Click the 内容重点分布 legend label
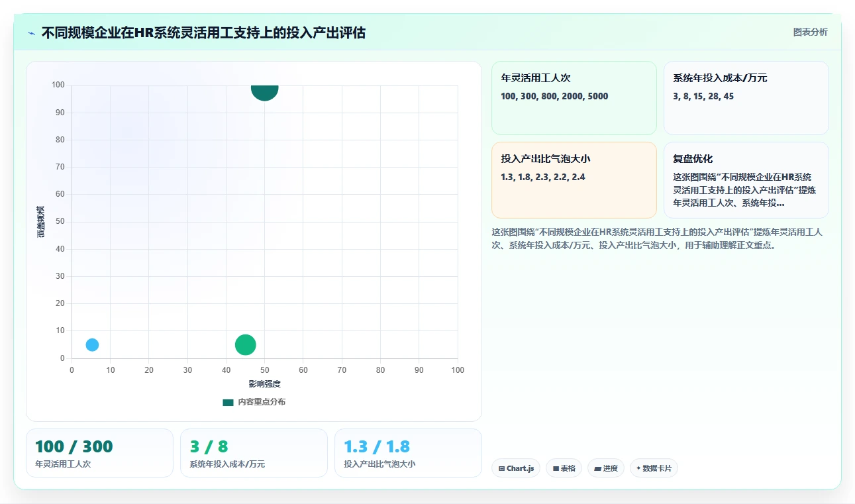855x504 pixels. (x=262, y=402)
